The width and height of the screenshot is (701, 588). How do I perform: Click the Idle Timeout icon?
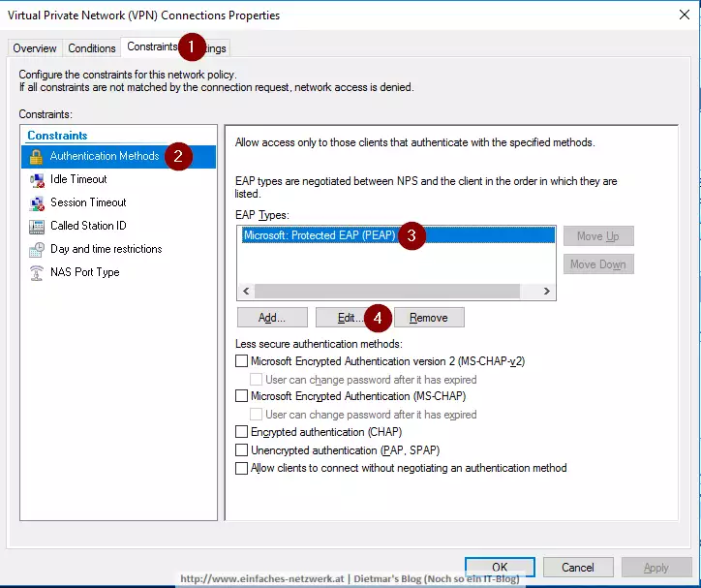click(x=37, y=179)
